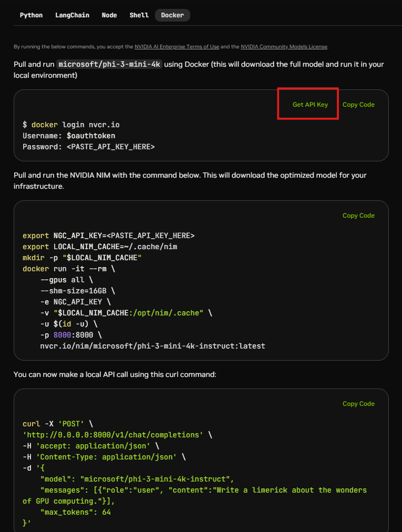Open the LangChain code tab
402x532 pixels.
[x=71, y=15]
